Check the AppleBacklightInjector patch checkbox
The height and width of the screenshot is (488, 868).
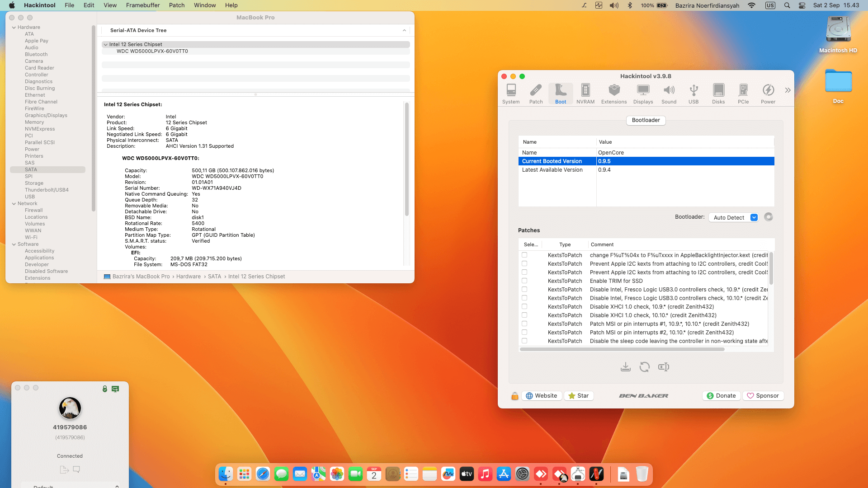[x=524, y=255]
